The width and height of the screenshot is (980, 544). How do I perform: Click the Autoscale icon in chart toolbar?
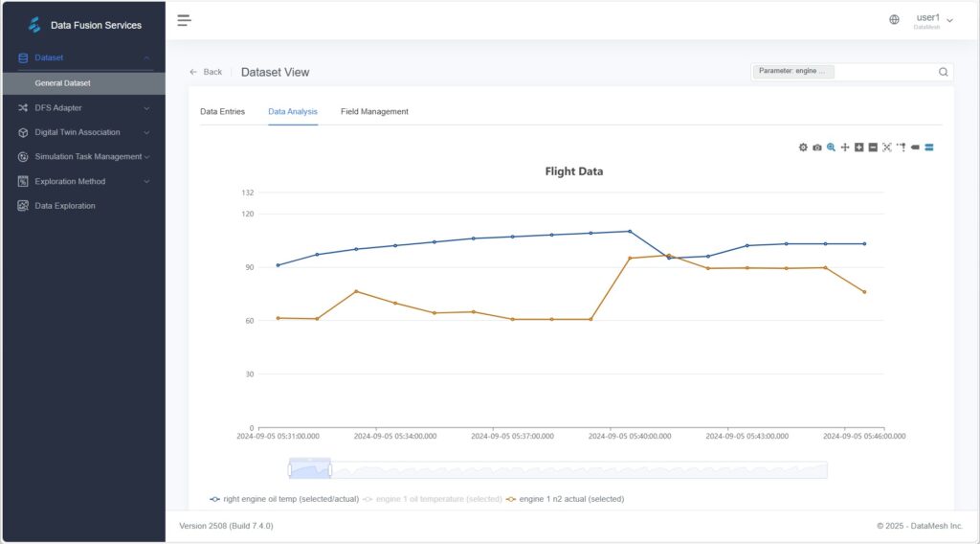[887, 147]
